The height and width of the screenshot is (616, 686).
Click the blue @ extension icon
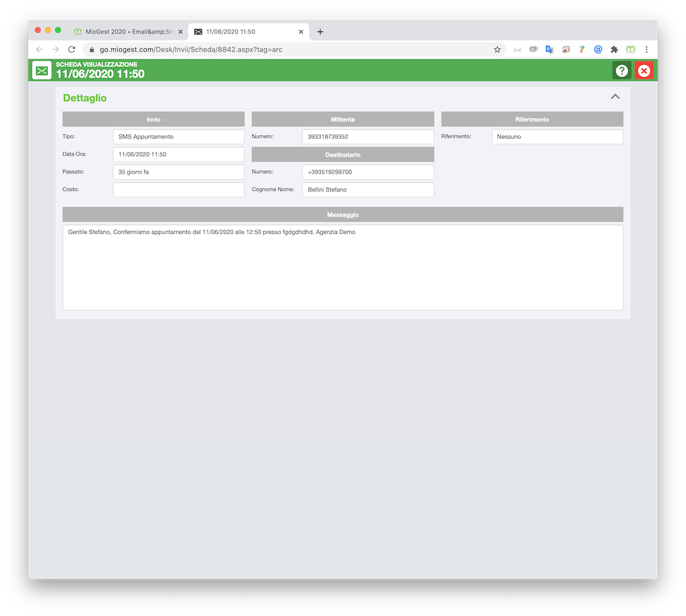click(598, 50)
